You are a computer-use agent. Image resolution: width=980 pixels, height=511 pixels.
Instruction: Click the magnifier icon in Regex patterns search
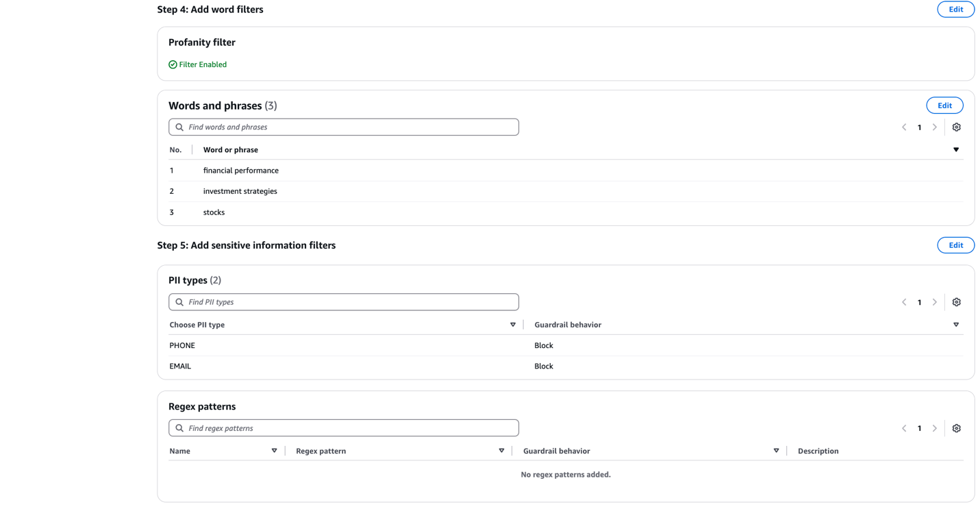point(179,427)
